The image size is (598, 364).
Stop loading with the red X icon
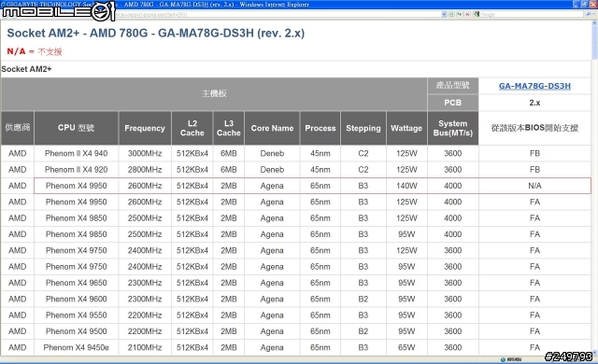(467, 15)
